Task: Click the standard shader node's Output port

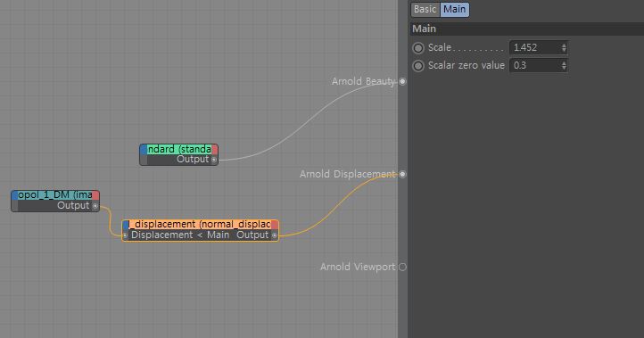Action: [x=214, y=160]
